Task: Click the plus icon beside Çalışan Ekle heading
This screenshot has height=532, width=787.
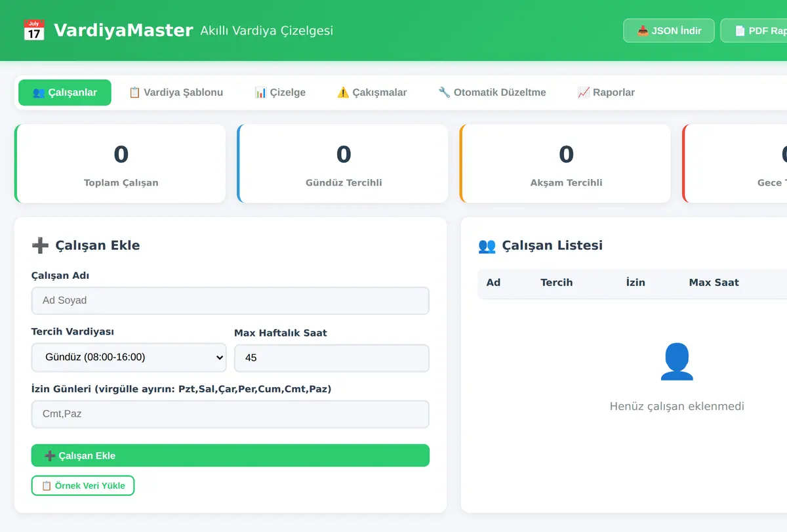Action: tap(40, 245)
